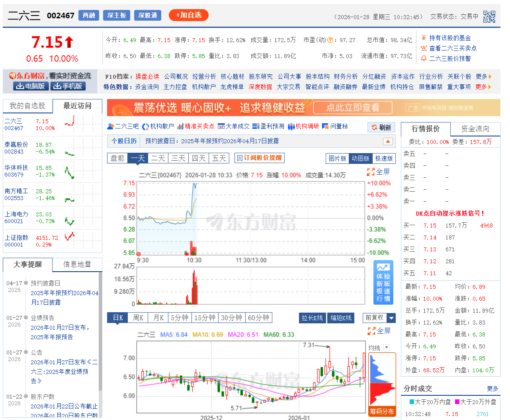Open 分时成交 更多 link
Screen dimensions: 510x420
tap(492, 389)
